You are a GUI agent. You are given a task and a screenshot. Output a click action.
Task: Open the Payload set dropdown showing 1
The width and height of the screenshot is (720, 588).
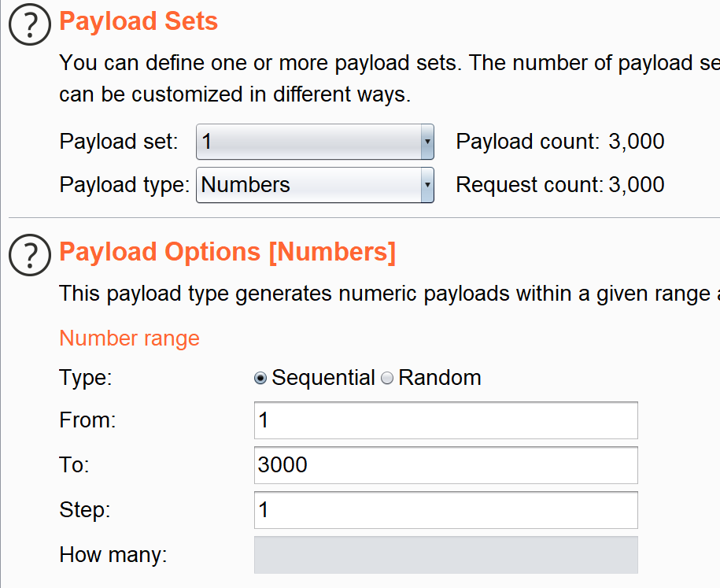click(308, 142)
